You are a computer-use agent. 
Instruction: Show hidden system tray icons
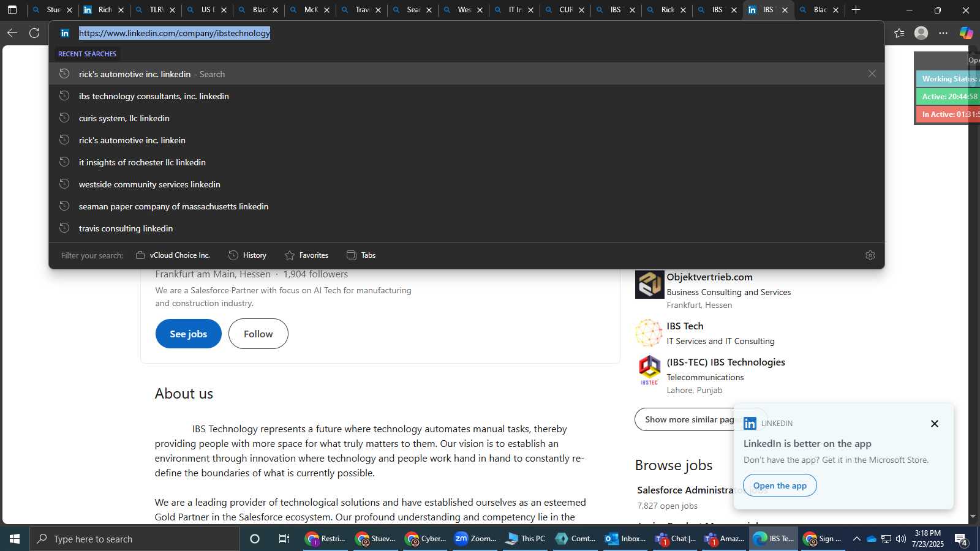[856, 539]
